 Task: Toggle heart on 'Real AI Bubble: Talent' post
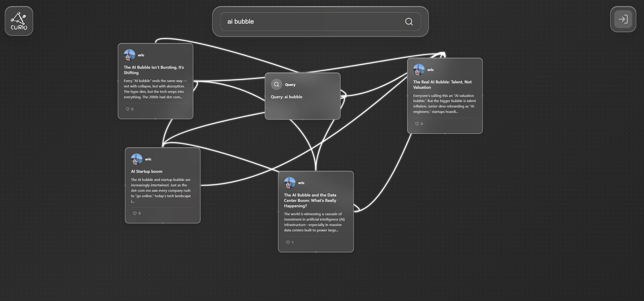[x=417, y=124]
